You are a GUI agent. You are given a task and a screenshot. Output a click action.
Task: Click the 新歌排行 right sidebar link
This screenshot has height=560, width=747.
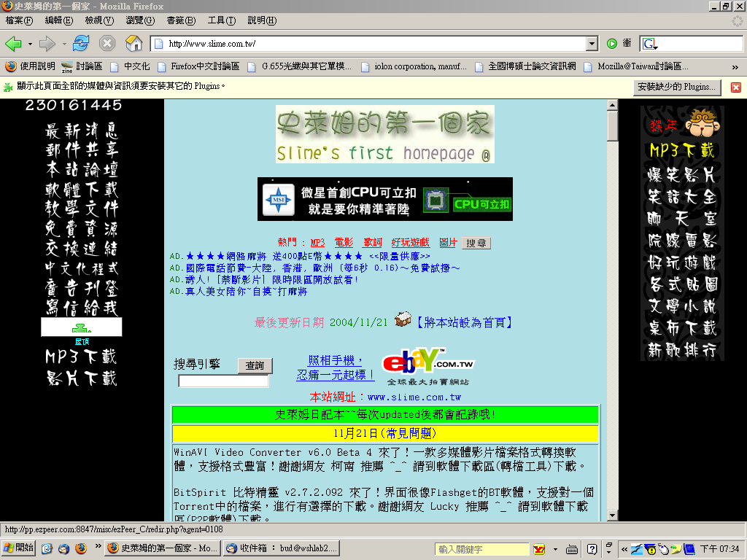[682, 351]
